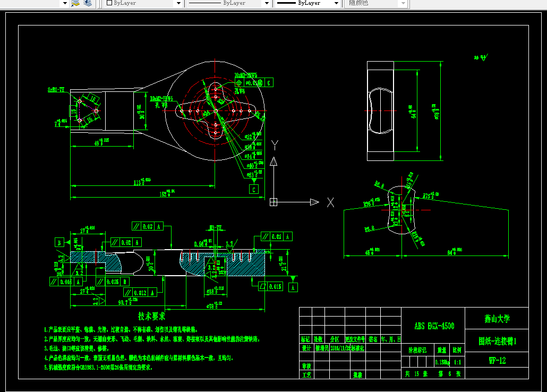This screenshot has height=392, width=547.
Task: Select the 3xM3-7H thread callout
Action: pos(56,90)
